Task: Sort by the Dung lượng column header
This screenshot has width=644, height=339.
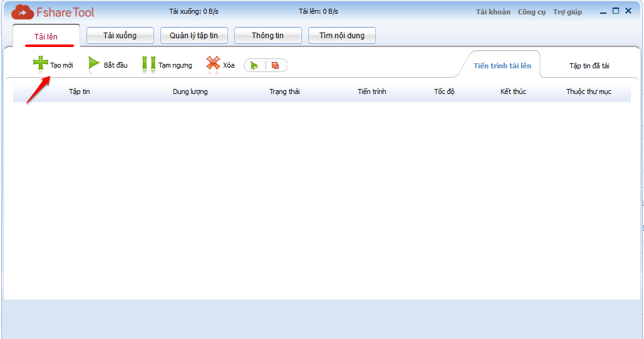Action: point(190,91)
